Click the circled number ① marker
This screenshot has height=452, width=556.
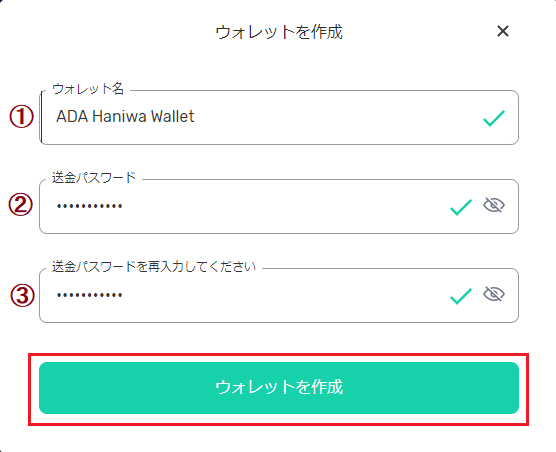tap(21, 117)
